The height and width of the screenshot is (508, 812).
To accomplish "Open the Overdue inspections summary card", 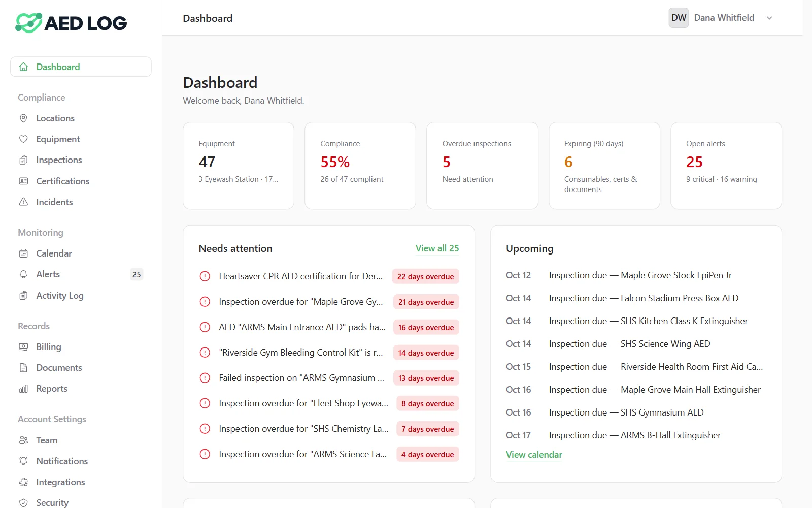I will tap(482, 166).
